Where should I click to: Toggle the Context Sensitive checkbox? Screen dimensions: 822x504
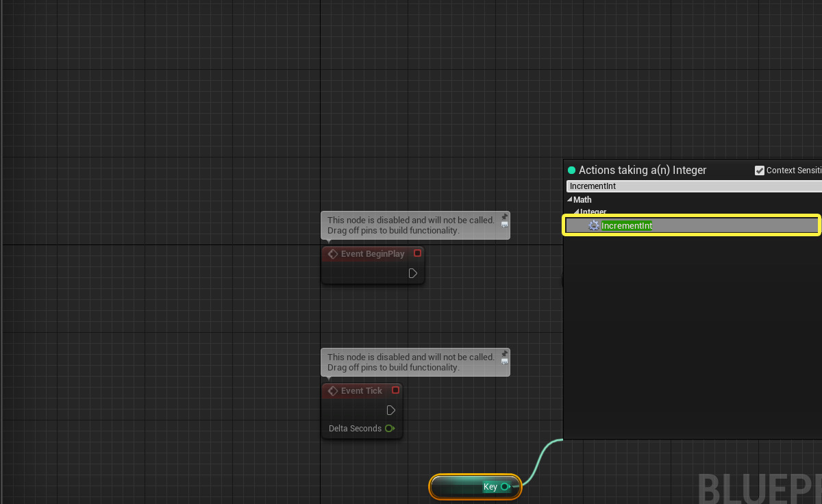760,170
